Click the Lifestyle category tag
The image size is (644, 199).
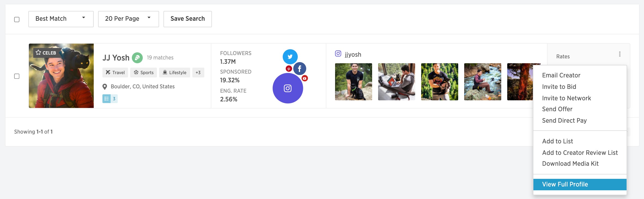(x=175, y=73)
